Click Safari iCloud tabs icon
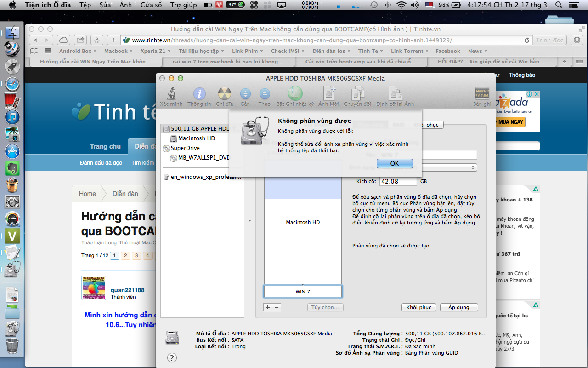588x368 pixels. [x=64, y=40]
